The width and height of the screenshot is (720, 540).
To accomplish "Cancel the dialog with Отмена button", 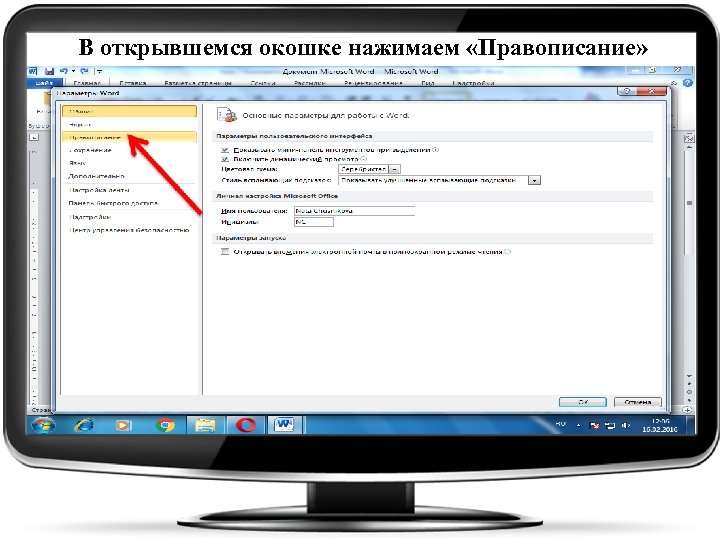I will [x=637, y=402].
